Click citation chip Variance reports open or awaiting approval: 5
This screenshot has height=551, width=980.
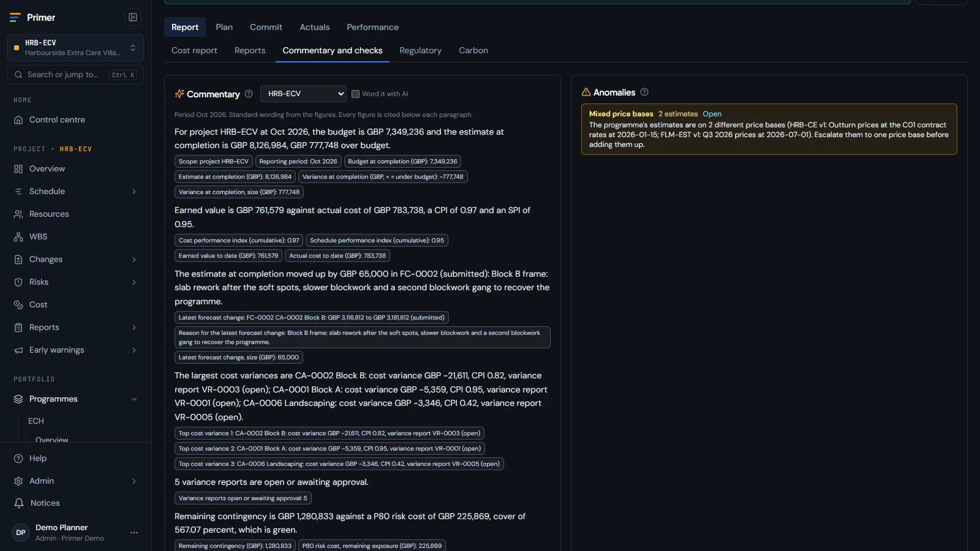click(243, 498)
